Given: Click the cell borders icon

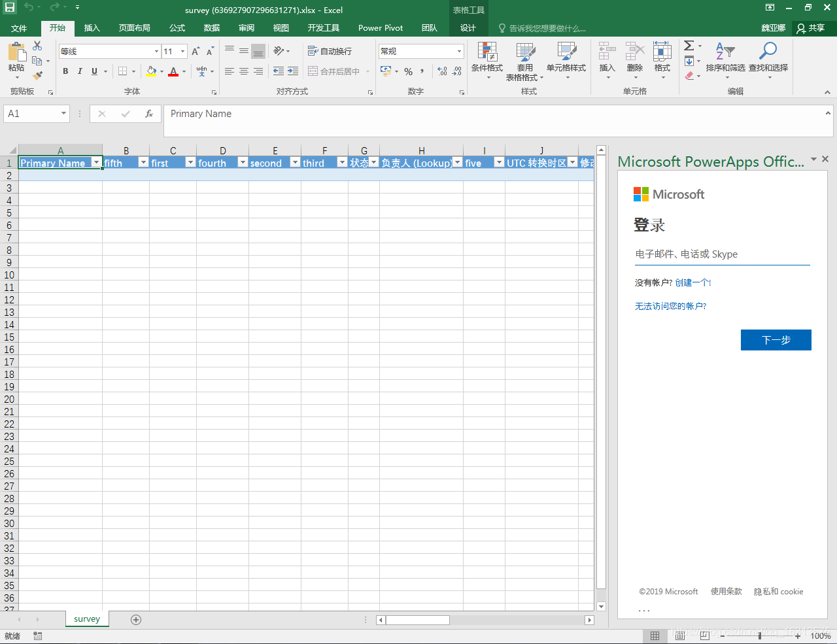Looking at the screenshot, I should tap(123, 71).
